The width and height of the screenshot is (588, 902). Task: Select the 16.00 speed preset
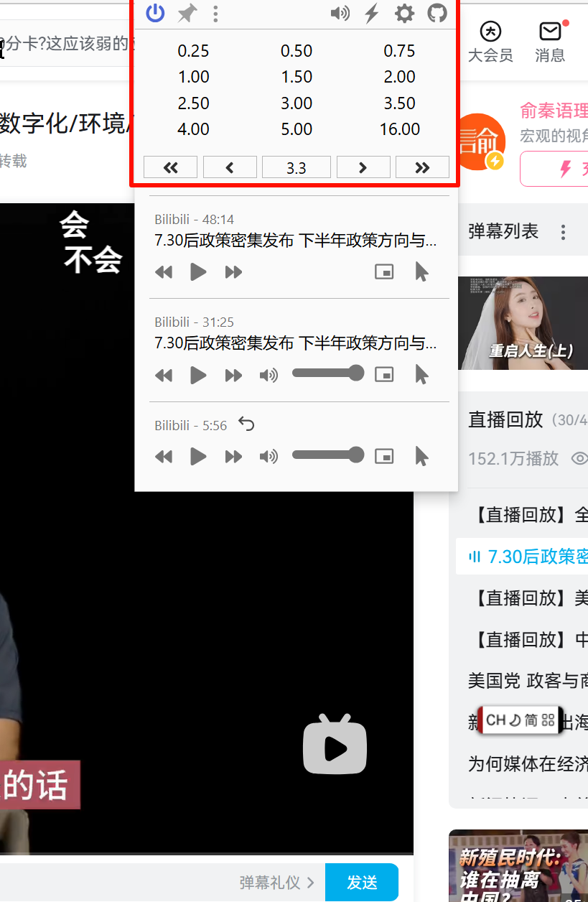pos(399,129)
